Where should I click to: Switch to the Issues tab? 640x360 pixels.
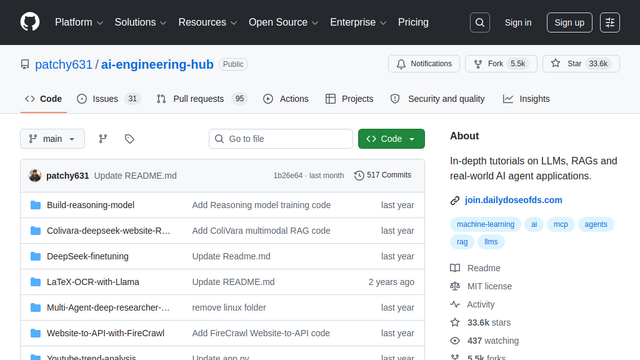[x=109, y=99]
